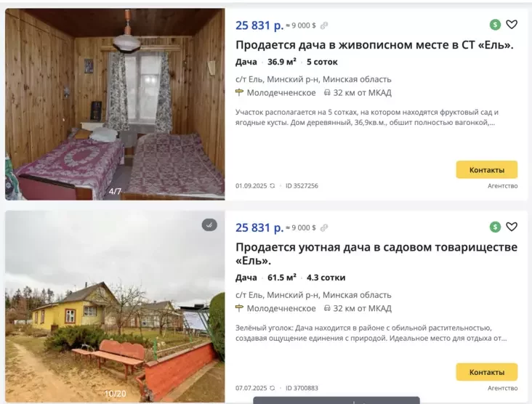Click car icon beside 32 км от МКАД, second listing
This screenshot has width=532, height=404.
(x=327, y=308)
